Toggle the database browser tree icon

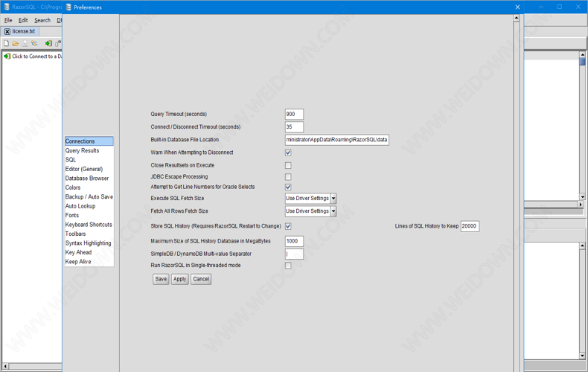click(34, 43)
